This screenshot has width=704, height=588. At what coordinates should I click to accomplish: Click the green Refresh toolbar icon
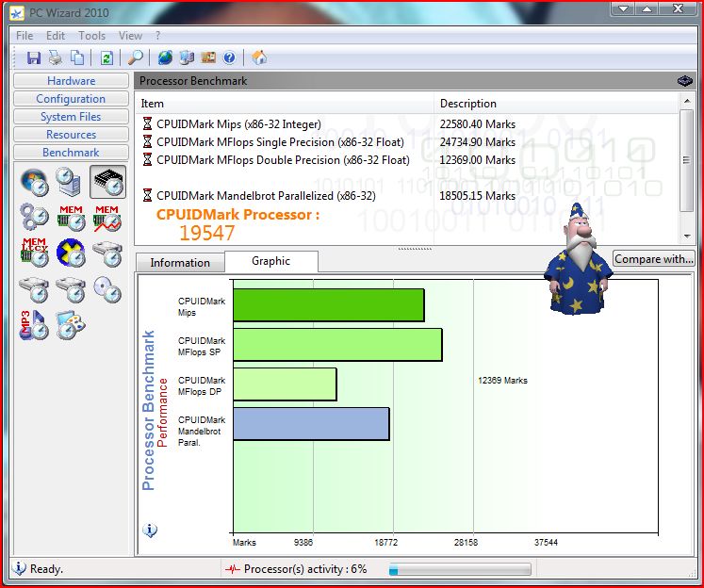106,57
